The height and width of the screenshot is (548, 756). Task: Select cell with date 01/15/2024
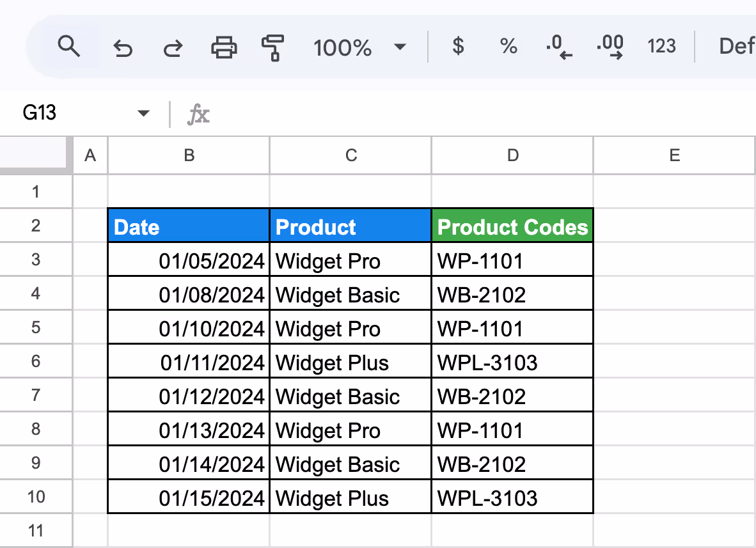(x=189, y=497)
